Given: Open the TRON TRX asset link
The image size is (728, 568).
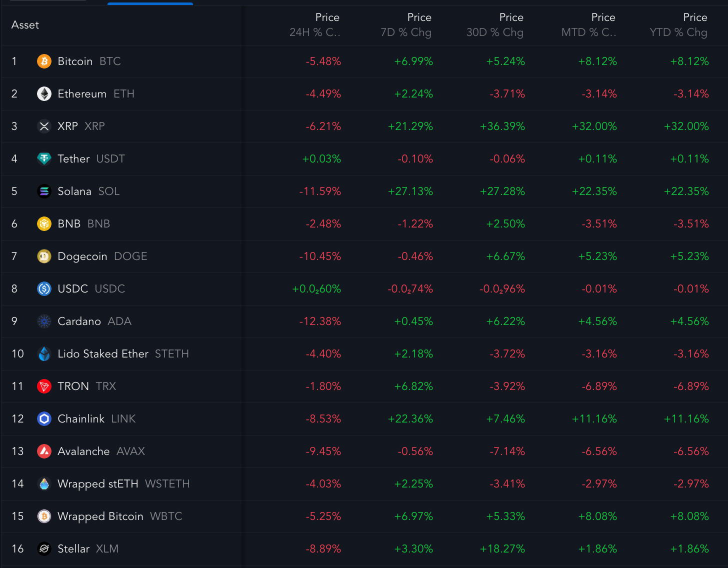Looking at the screenshot, I should click(x=87, y=386).
